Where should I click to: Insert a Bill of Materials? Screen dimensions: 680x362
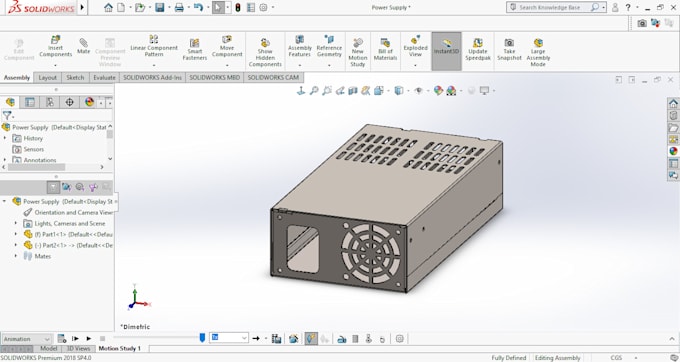385,49
